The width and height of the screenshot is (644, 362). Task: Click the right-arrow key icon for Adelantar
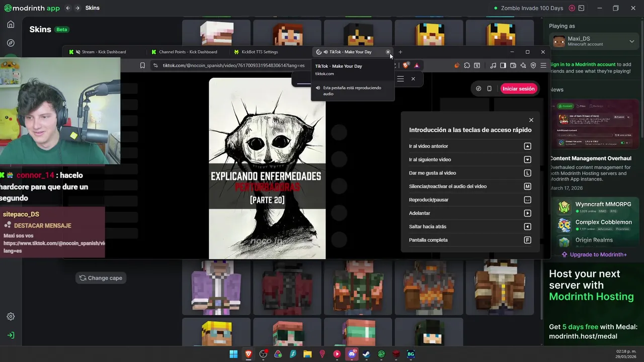click(527, 213)
